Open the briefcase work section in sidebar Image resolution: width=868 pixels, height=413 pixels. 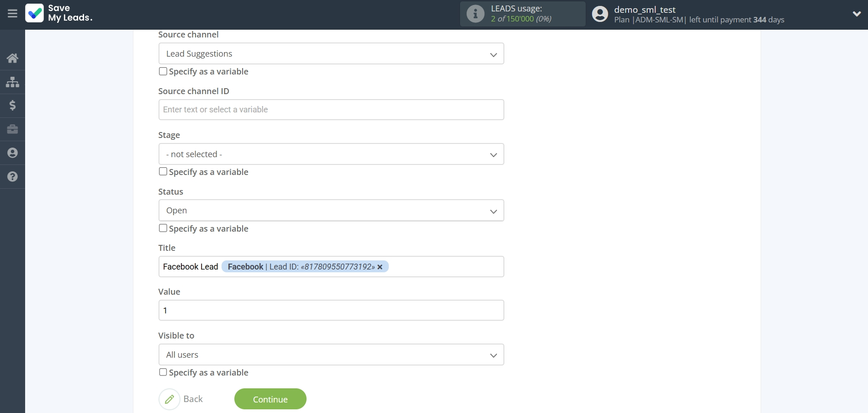tap(12, 129)
